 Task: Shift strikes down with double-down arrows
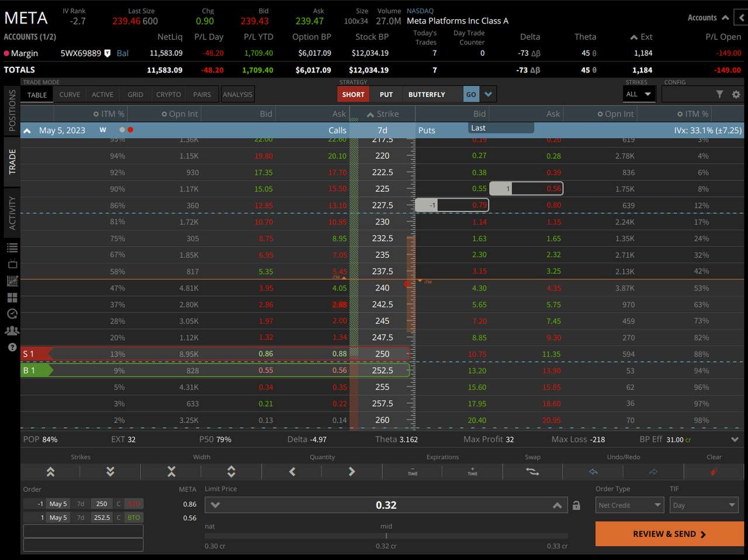coord(110,472)
